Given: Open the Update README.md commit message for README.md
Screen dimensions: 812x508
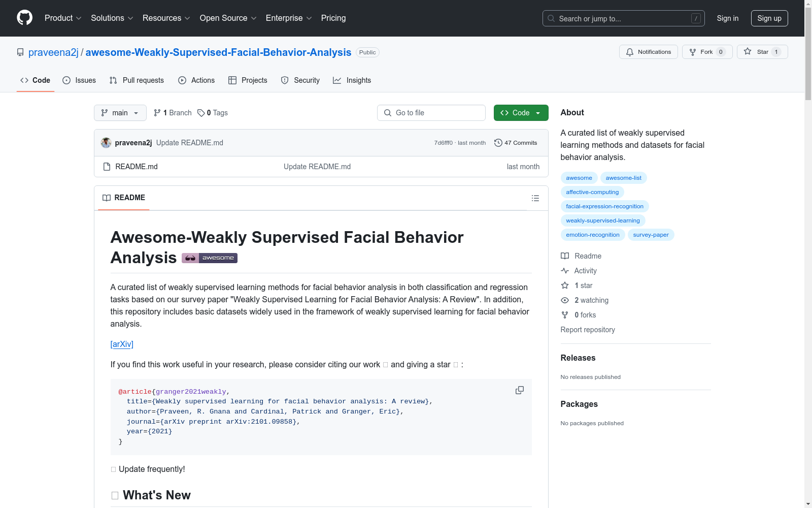Looking at the screenshot, I should (x=317, y=167).
